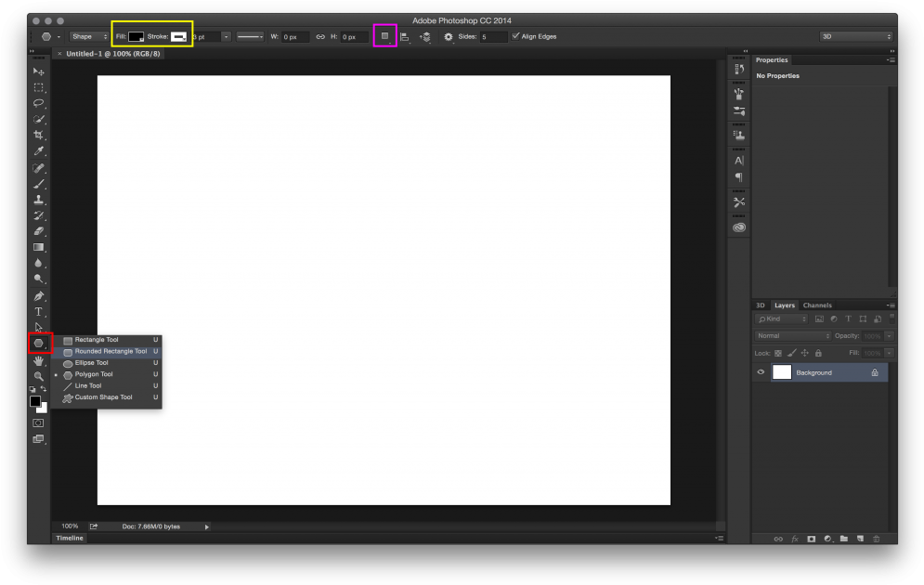Click the delete layer trash icon
The image size is (924, 585).
(877, 539)
